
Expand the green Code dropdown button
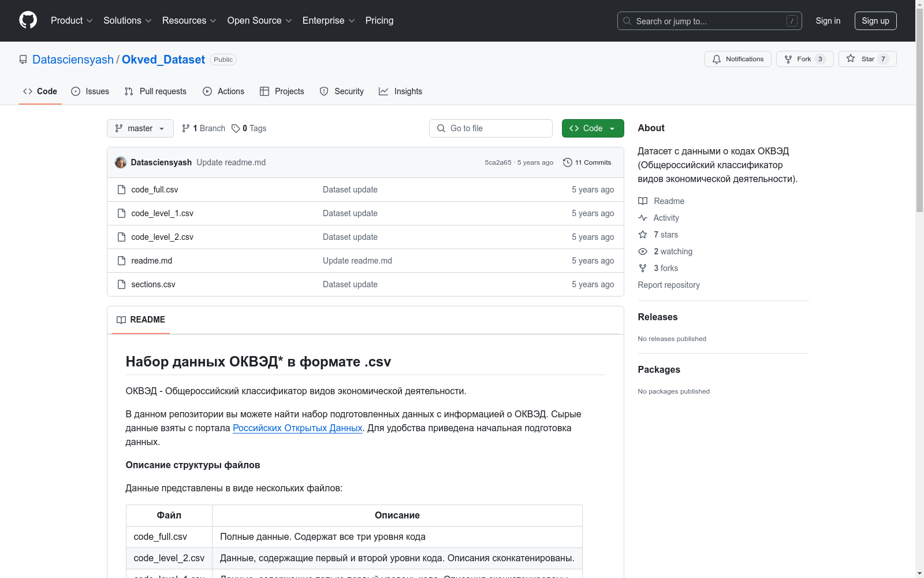(593, 128)
